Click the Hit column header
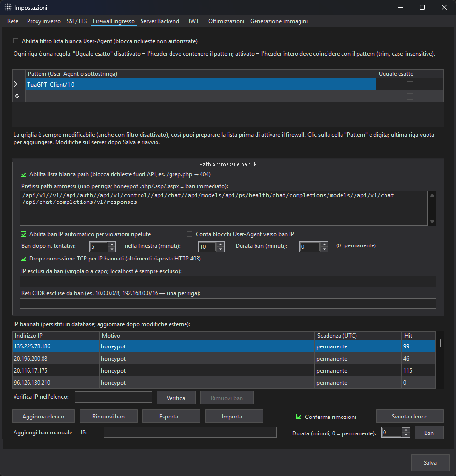 pos(418,336)
